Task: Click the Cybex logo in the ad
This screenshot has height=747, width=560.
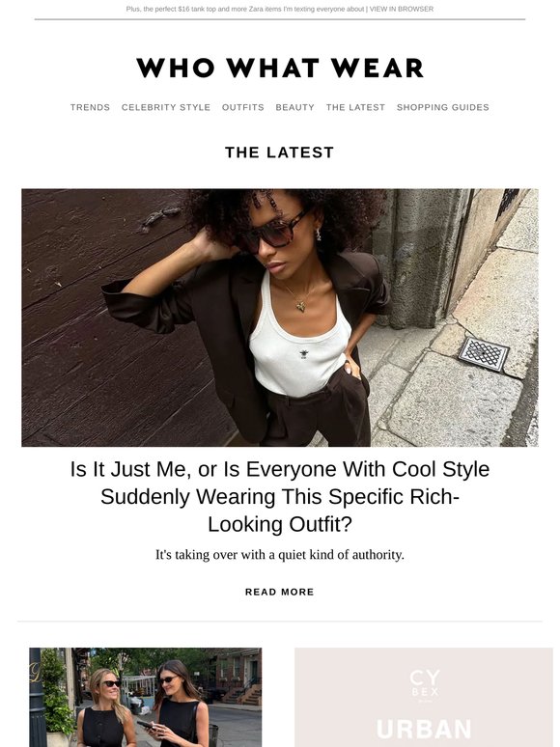Action: tap(424, 684)
